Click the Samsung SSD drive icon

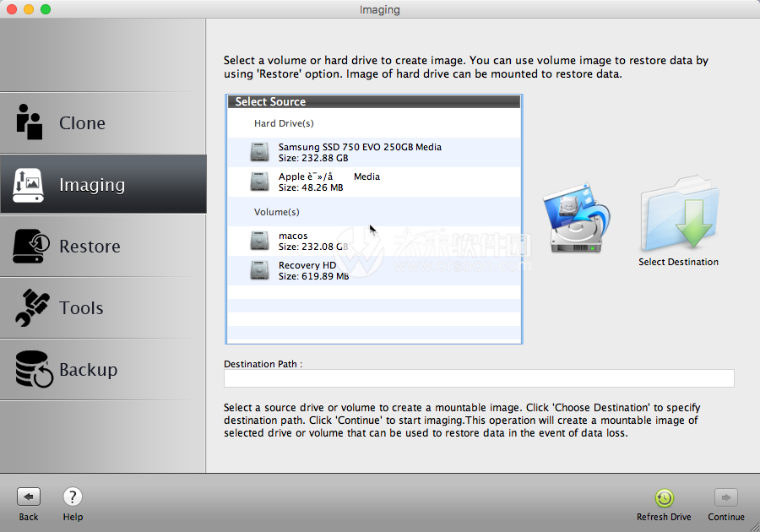[x=260, y=152]
